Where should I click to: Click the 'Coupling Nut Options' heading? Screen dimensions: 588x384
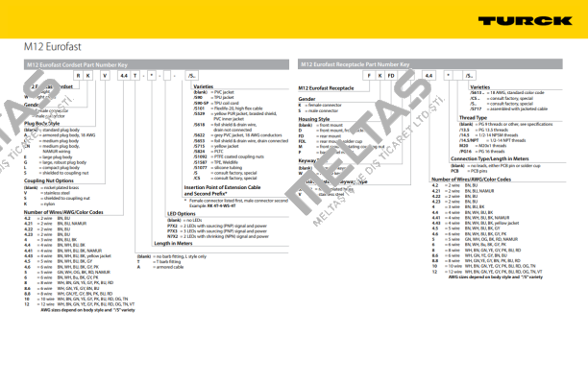tap(49, 180)
